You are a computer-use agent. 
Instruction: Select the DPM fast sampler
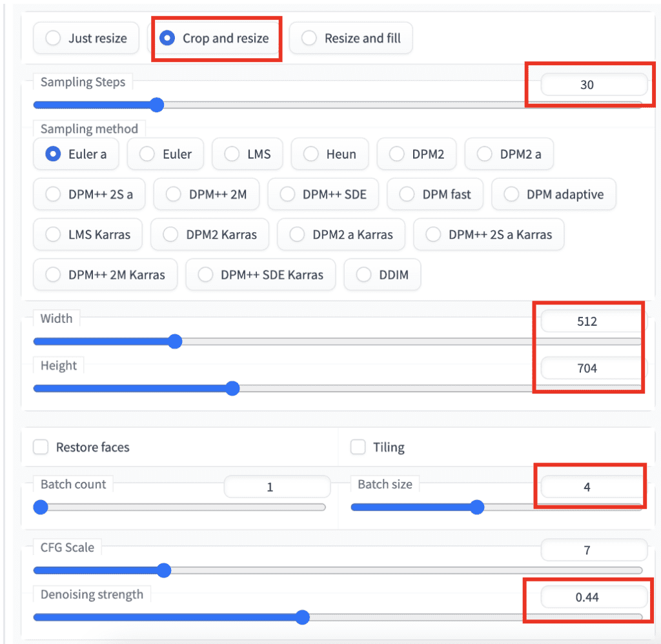pos(435,194)
